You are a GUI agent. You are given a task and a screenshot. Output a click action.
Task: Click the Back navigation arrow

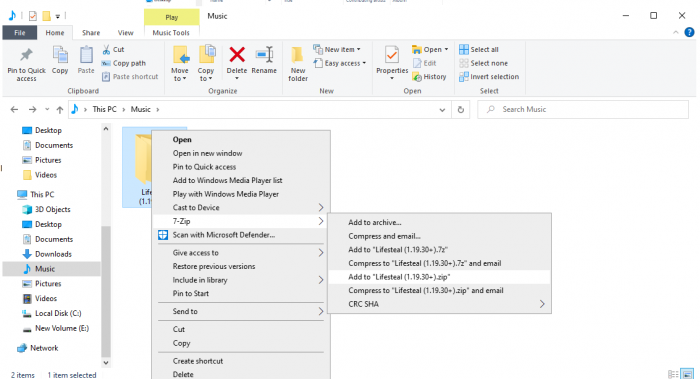point(14,109)
